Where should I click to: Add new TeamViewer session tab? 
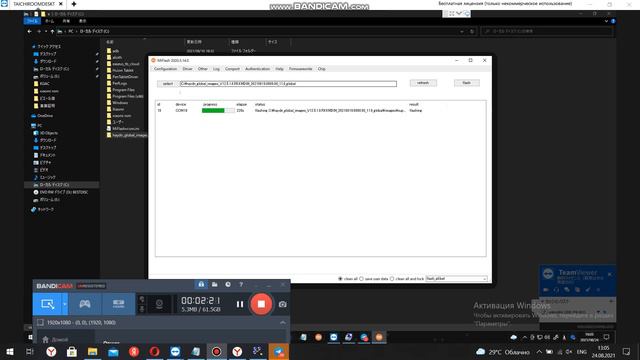click(x=74, y=4)
